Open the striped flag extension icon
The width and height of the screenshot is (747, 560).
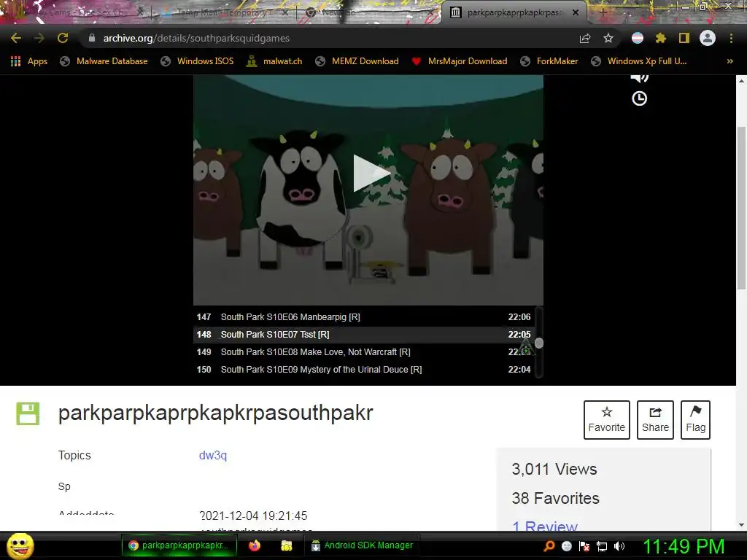(x=638, y=38)
